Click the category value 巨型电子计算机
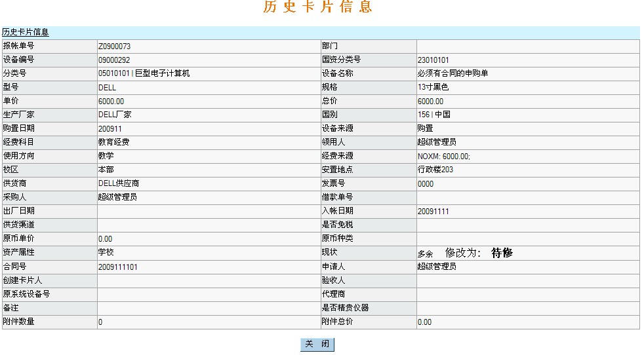 [162, 73]
